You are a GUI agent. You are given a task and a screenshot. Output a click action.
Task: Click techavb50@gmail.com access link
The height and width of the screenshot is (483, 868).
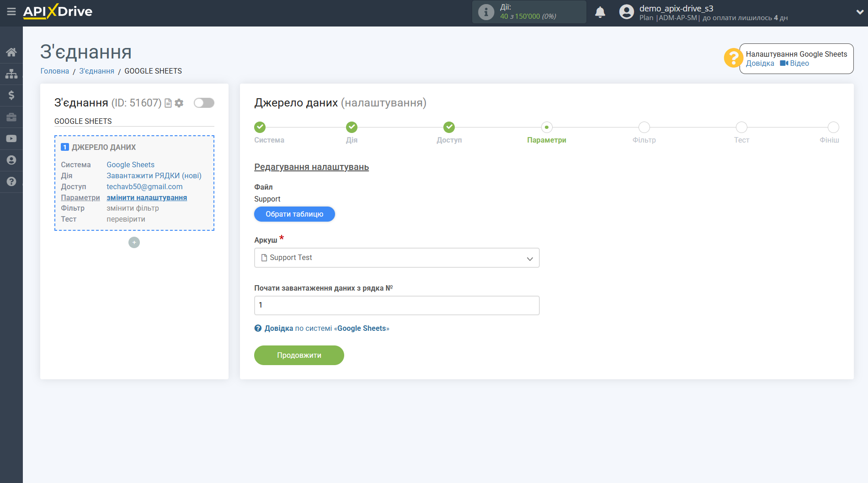click(x=144, y=186)
